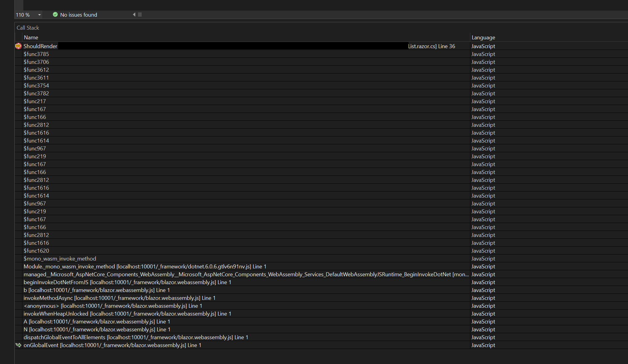
Task: Click the Call Stack panel title
Action: click(x=28, y=28)
